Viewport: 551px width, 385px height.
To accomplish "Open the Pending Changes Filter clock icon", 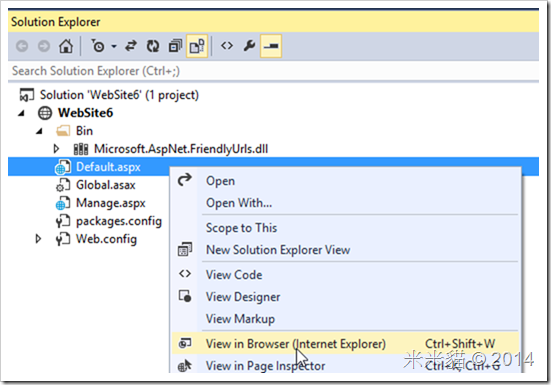I will 98,46.
